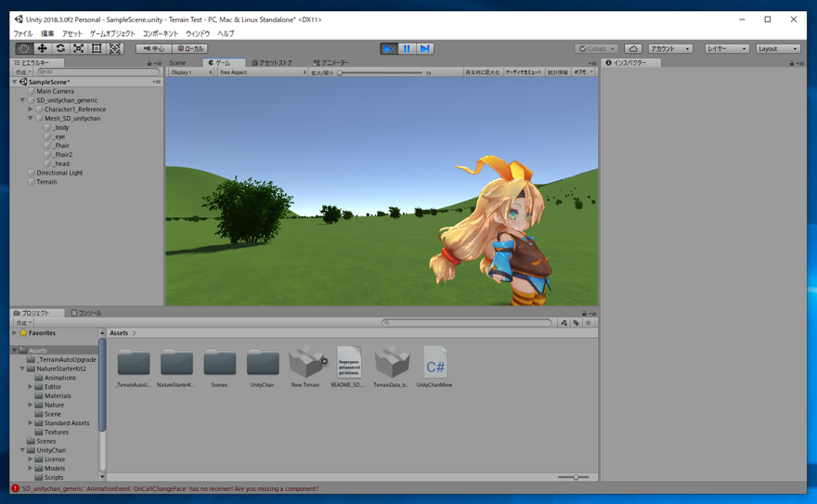Open the Window menu
Viewport: 817px width, 504px height.
point(198,33)
